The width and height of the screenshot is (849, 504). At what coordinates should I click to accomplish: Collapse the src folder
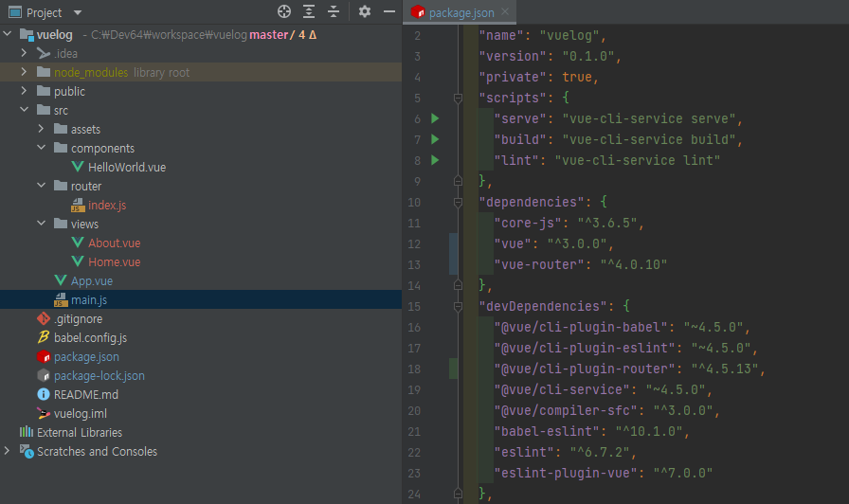[24, 109]
